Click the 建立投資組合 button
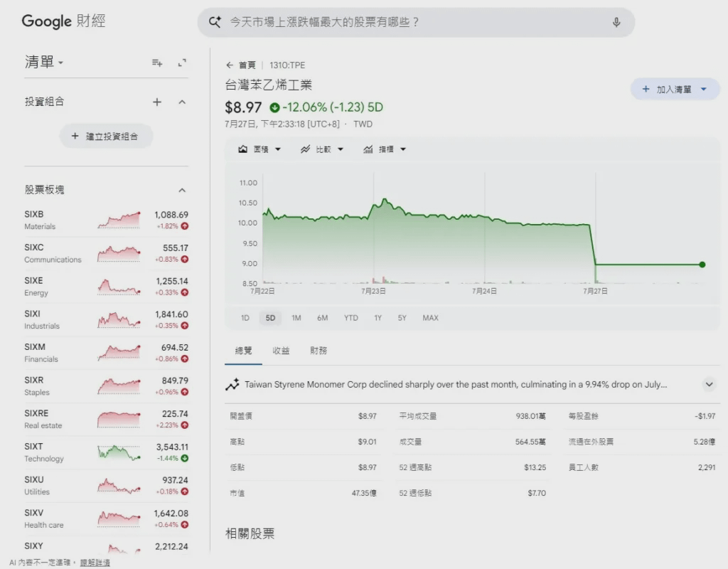 [106, 136]
